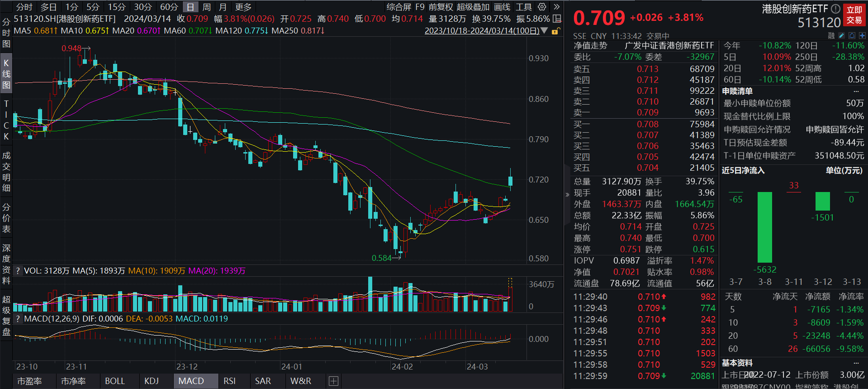Expand the 更多 period options
Screen dimensions: 868x389
243,7
